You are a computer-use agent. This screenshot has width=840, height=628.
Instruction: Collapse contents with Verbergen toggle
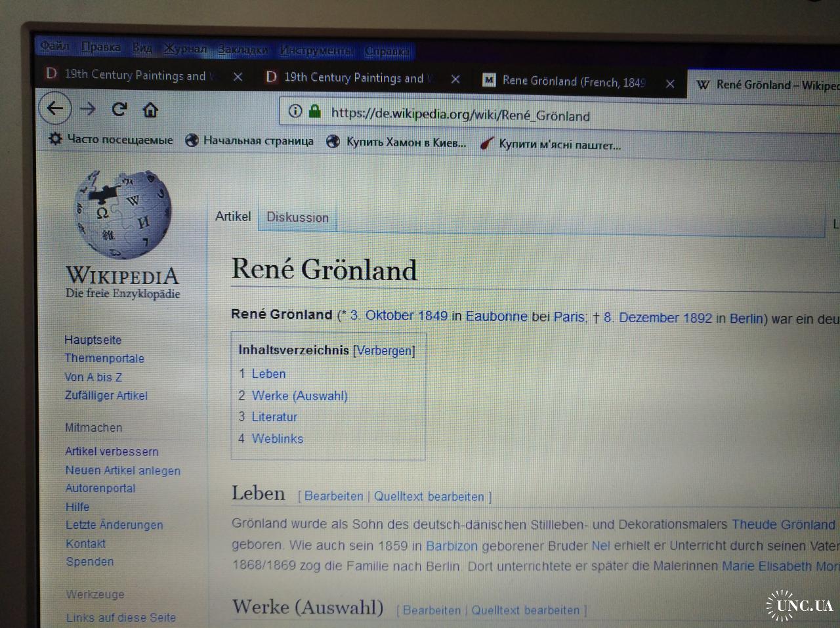(384, 350)
